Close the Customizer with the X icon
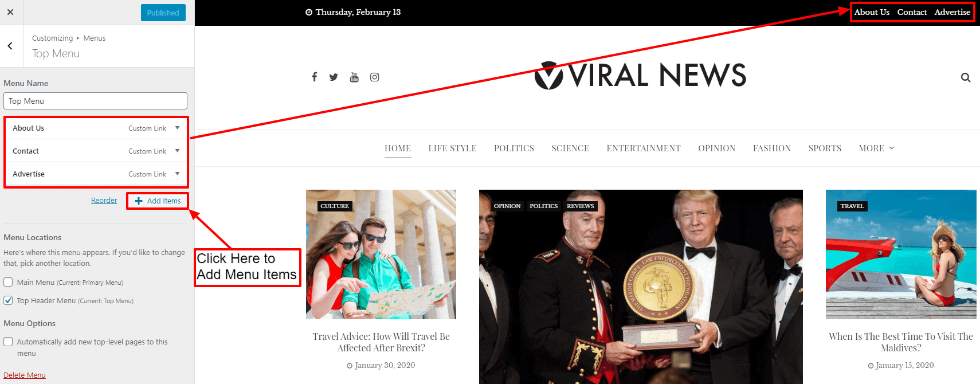Image resolution: width=980 pixels, height=384 pixels. (10, 12)
